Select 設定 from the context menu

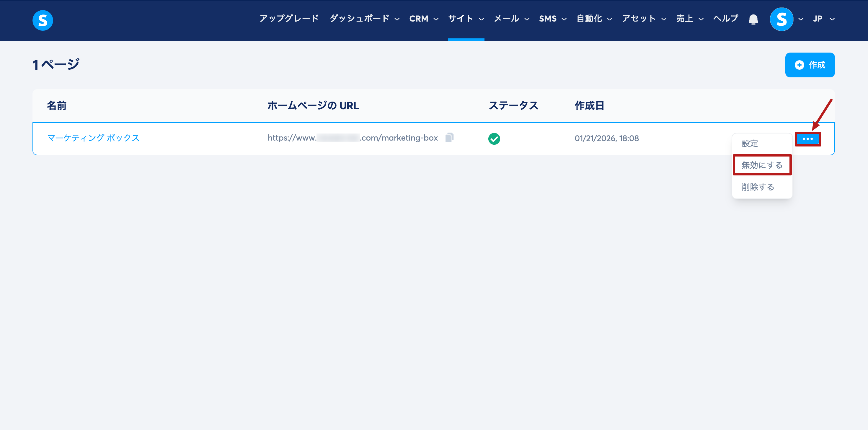tap(750, 144)
